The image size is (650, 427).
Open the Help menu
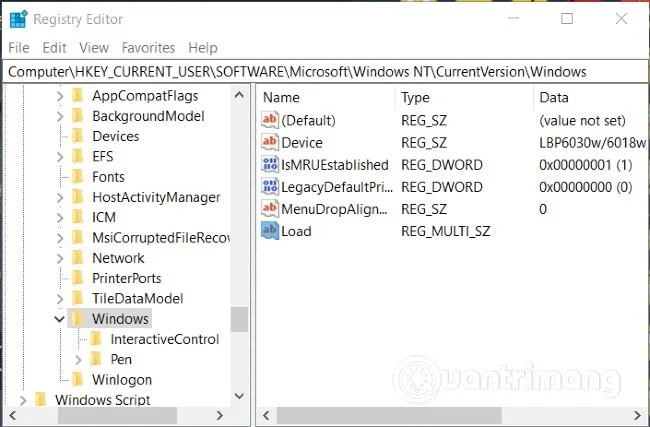pyautogui.click(x=203, y=48)
